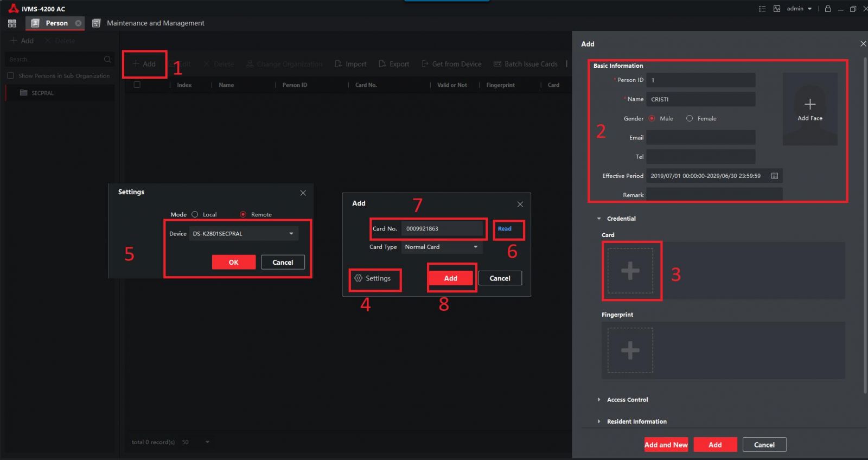Click the Export toolbar button
The width and height of the screenshot is (868, 460).
click(x=394, y=64)
